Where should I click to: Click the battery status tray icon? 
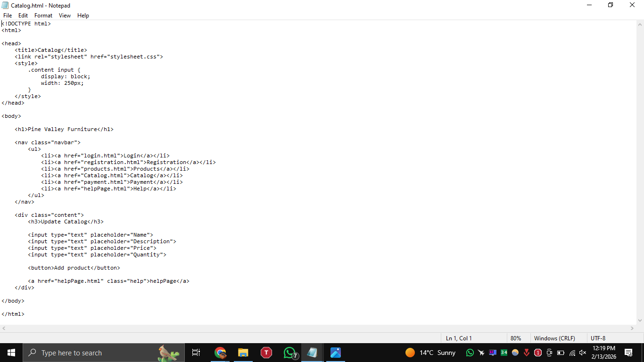pyautogui.click(x=561, y=353)
